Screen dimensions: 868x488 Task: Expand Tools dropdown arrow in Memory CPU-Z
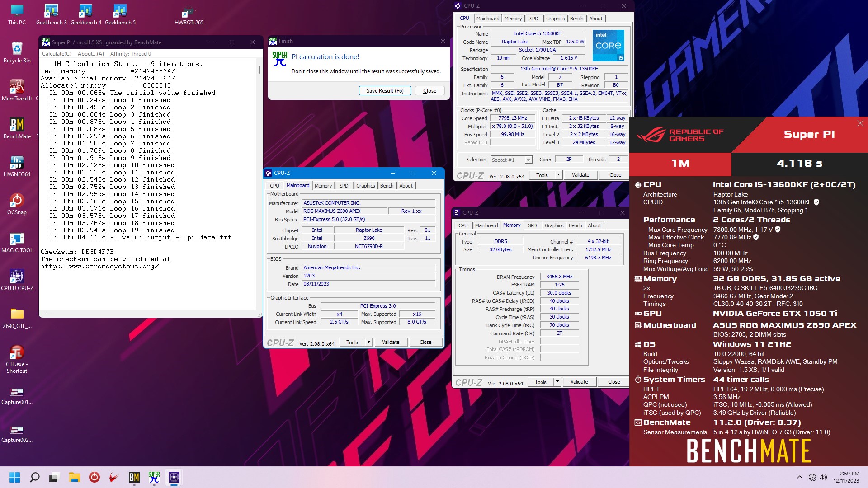coord(557,382)
